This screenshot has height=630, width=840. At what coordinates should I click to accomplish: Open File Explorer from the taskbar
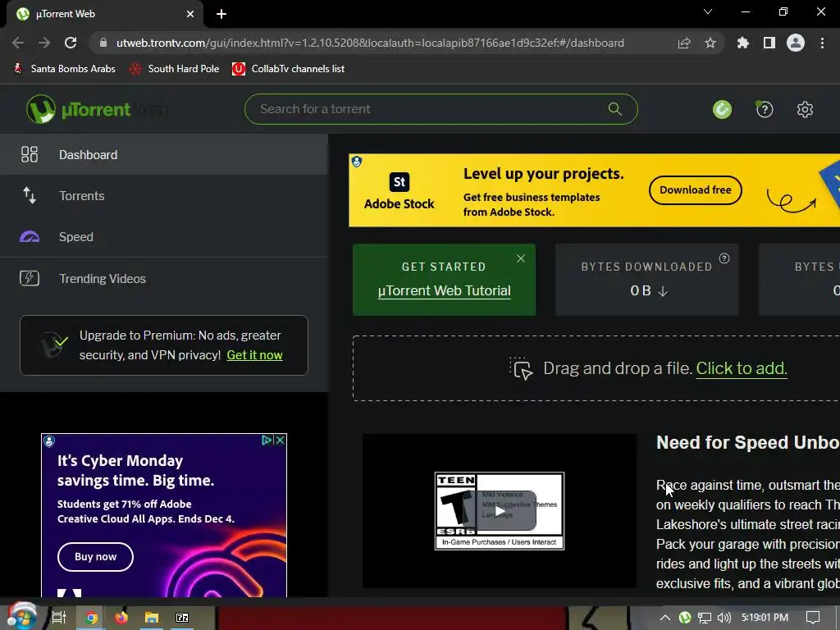152,618
